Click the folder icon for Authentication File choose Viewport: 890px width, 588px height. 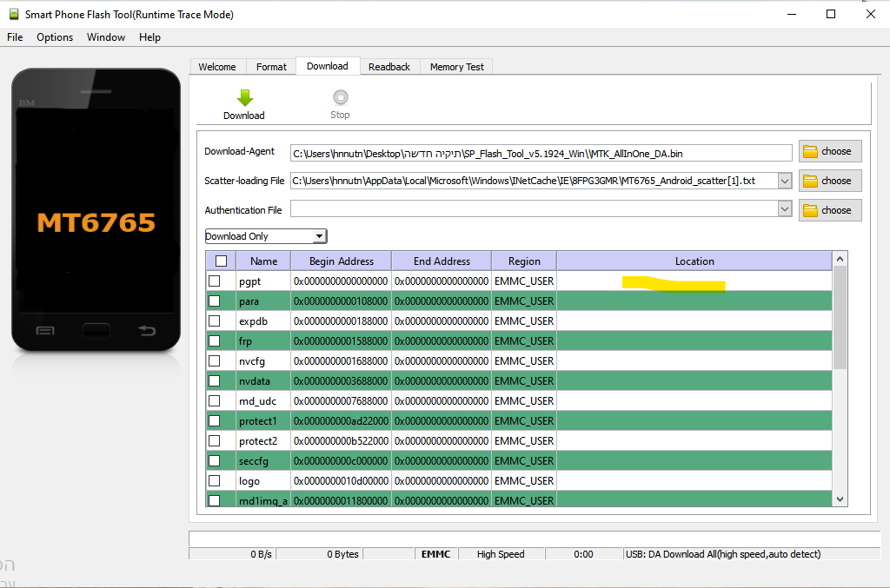tap(810, 210)
